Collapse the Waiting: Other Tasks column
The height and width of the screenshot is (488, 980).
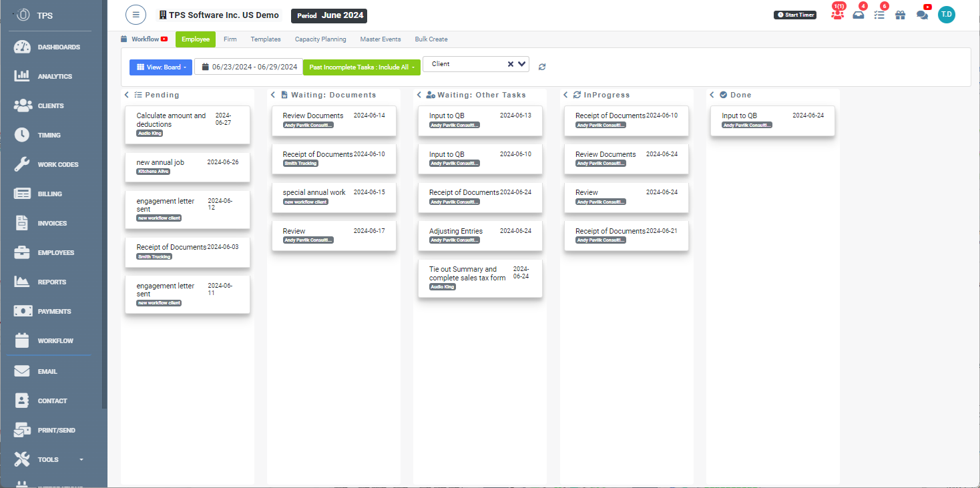pos(419,95)
